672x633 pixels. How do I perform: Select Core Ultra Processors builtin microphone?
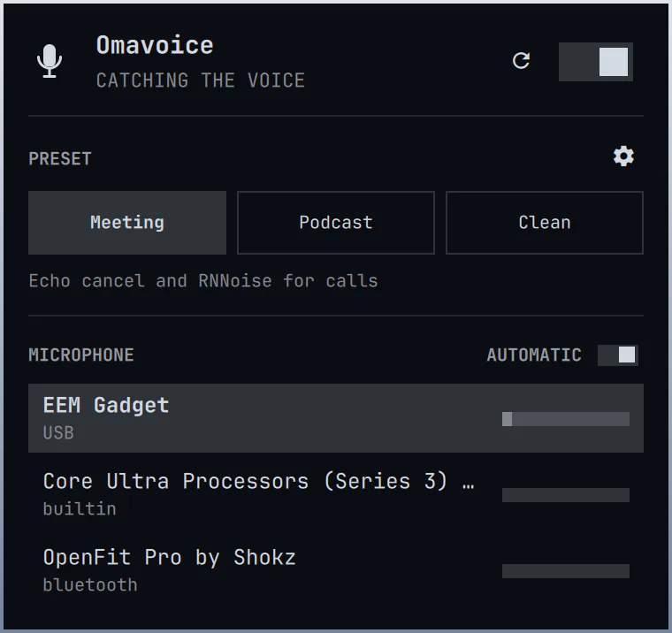coord(336,494)
